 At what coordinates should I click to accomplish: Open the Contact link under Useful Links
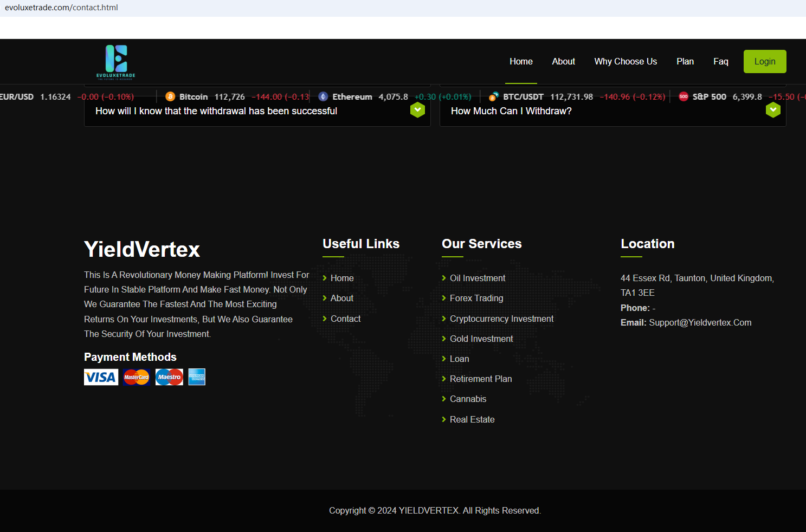(345, 319)
